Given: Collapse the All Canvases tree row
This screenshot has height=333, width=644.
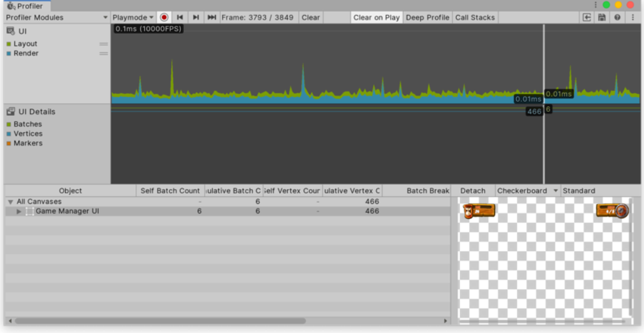Looking at the screenshot, I should (x=11, y=202).
